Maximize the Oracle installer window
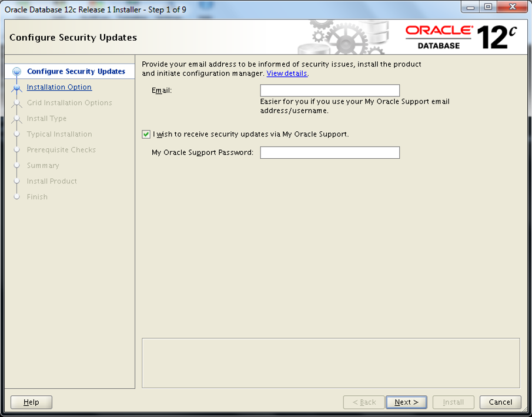 click(488, 7)
